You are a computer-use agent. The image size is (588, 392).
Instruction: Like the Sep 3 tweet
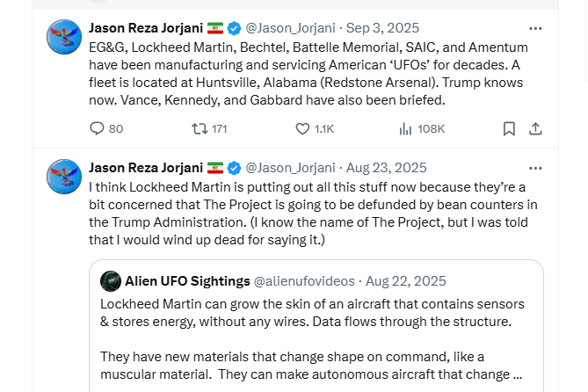pyautogui.click(x=302, y=128)
